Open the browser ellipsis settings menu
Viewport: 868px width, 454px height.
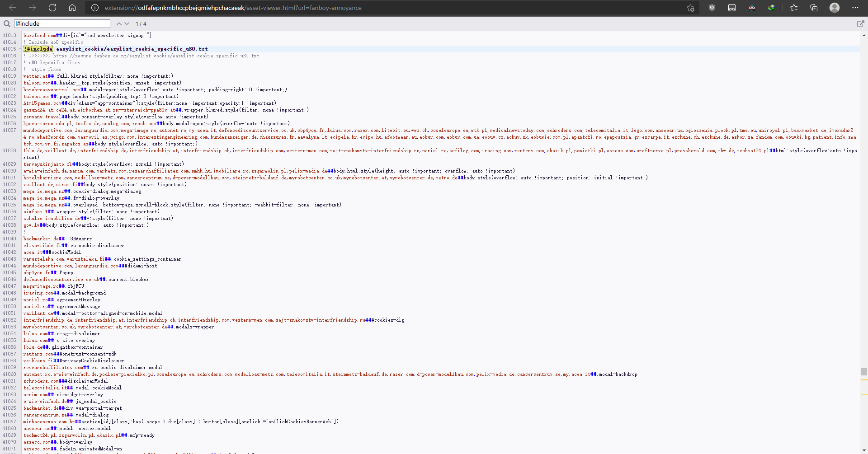tap(855, 8)
